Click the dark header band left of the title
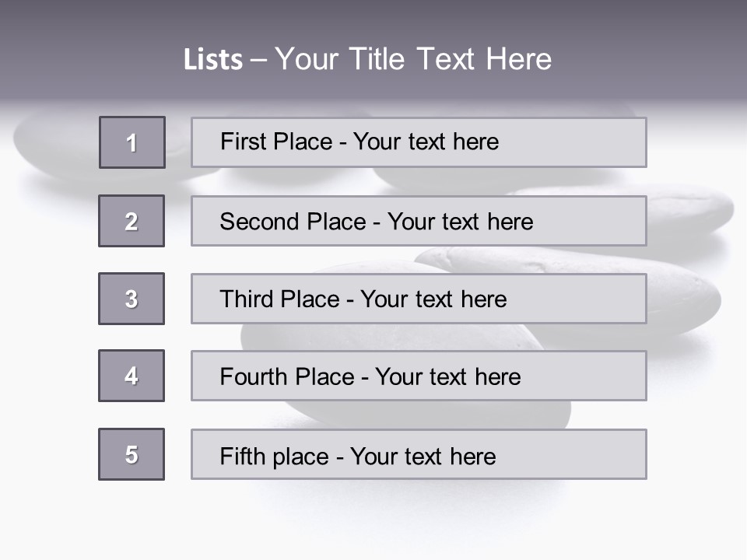 (x=86, y=54)
